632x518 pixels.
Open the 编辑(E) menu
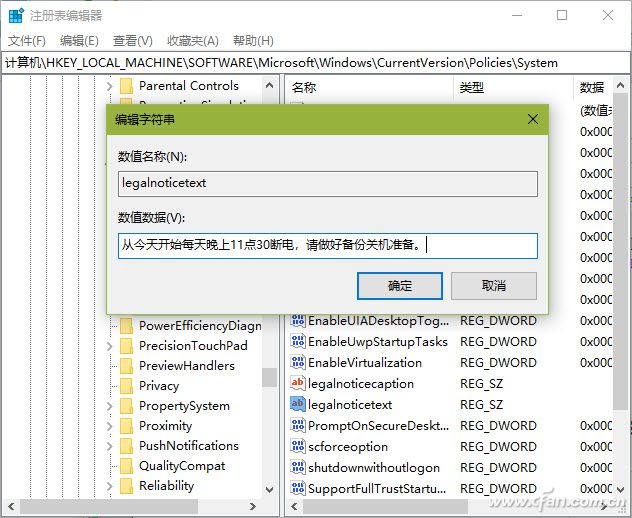click(x=79, y=41)
